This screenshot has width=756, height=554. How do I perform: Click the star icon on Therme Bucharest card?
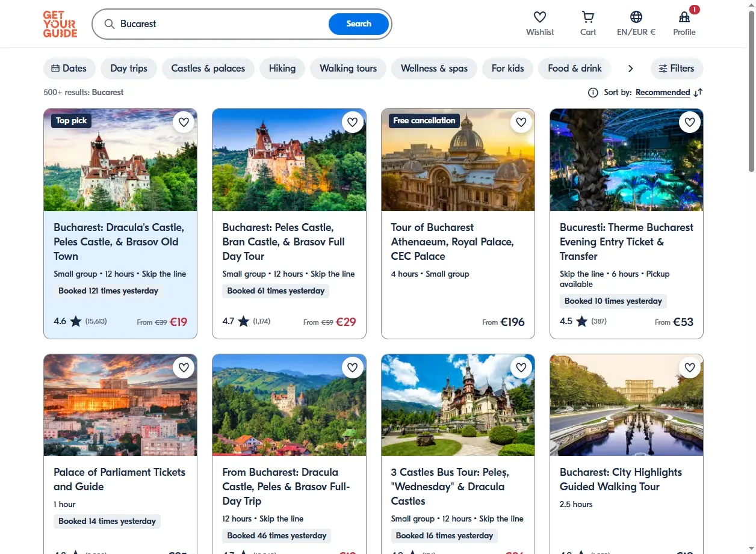tap(581, 321)
